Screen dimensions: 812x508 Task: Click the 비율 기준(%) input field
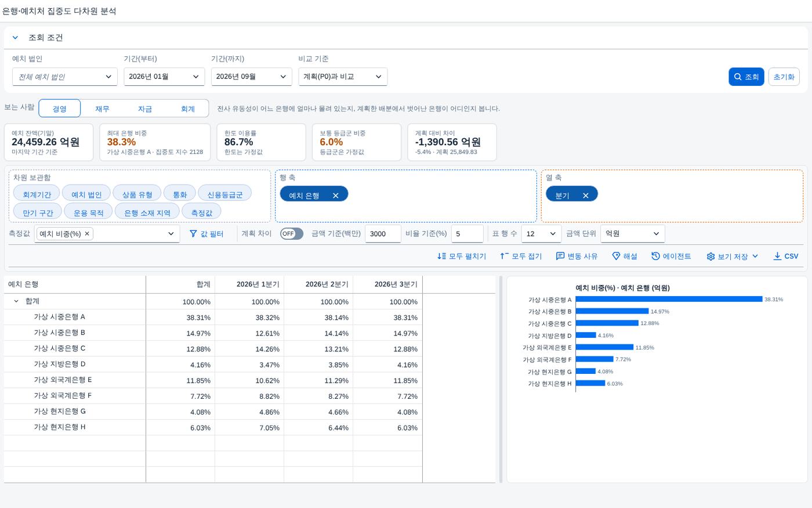(467, 233)
